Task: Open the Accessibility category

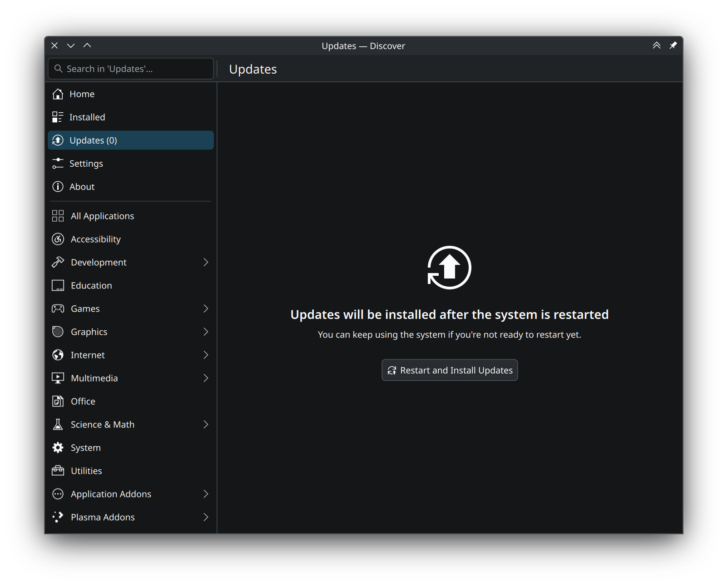Action: pyautogui.click(x=131, y=239)
